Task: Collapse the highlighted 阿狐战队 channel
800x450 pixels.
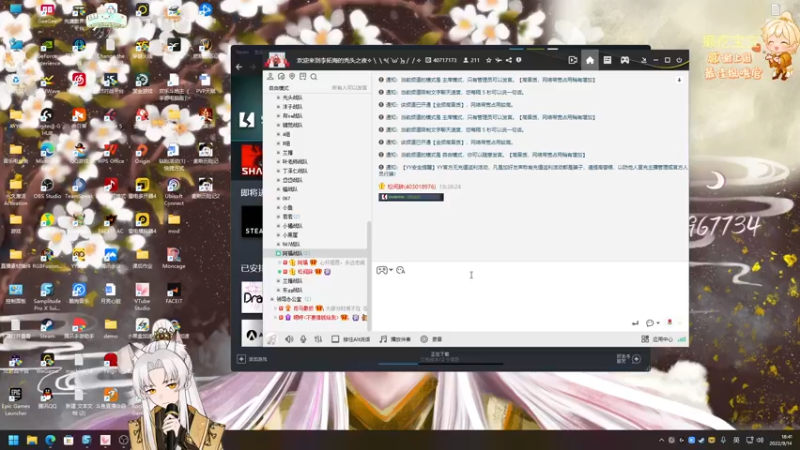Action: (278, 254)
